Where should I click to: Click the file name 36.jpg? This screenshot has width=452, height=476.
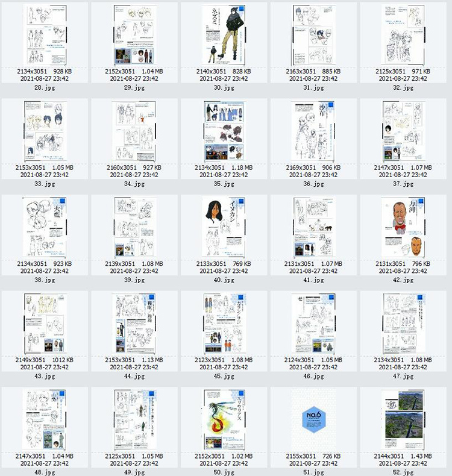313,184
